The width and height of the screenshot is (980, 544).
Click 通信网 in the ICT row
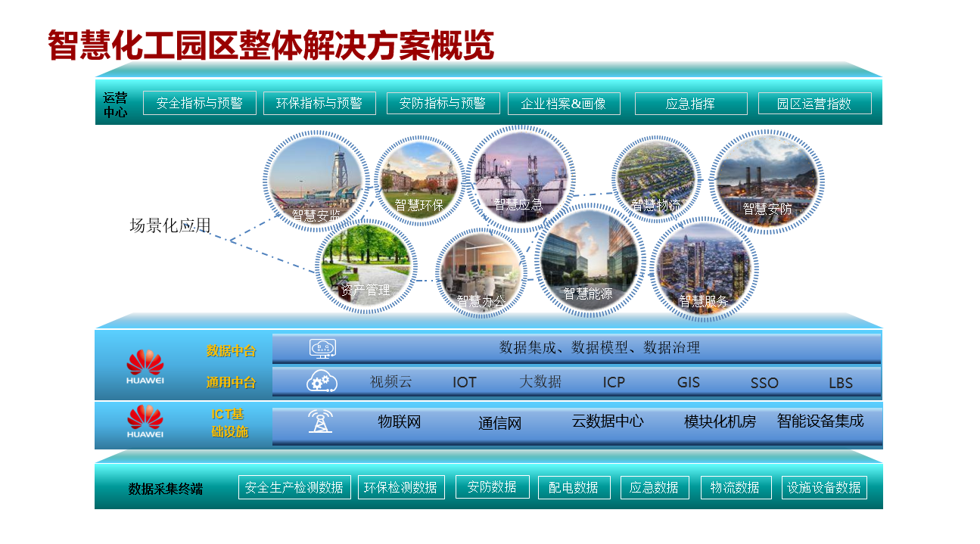point(500,424)
